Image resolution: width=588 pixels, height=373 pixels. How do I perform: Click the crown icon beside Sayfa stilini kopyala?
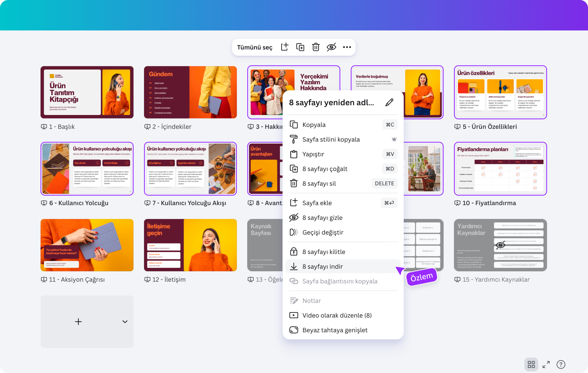(394, 139)
